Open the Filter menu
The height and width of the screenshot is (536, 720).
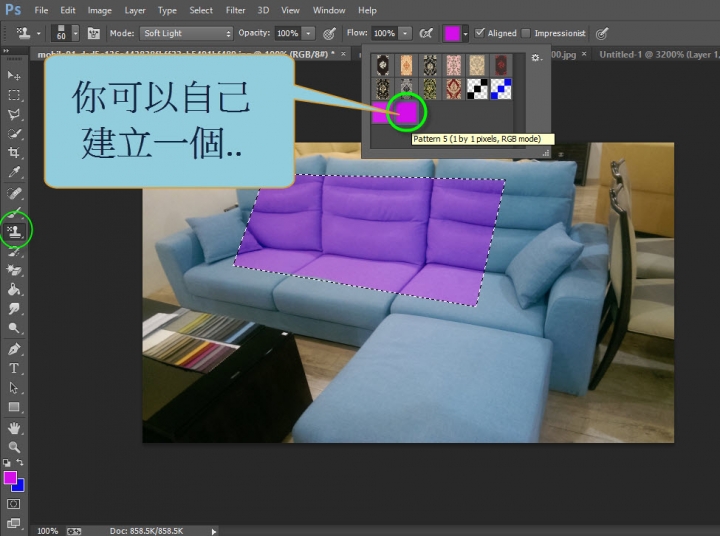[235, 10]
